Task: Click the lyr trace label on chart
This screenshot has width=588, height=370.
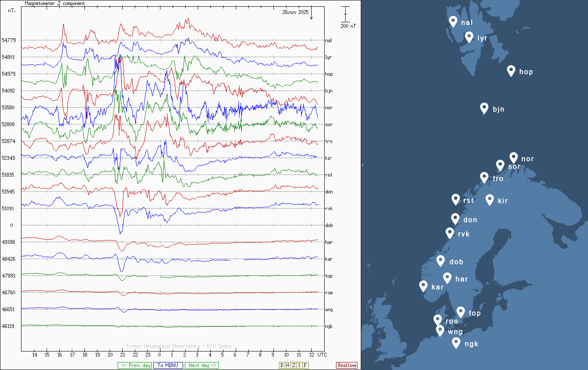Action: point(328,57)
